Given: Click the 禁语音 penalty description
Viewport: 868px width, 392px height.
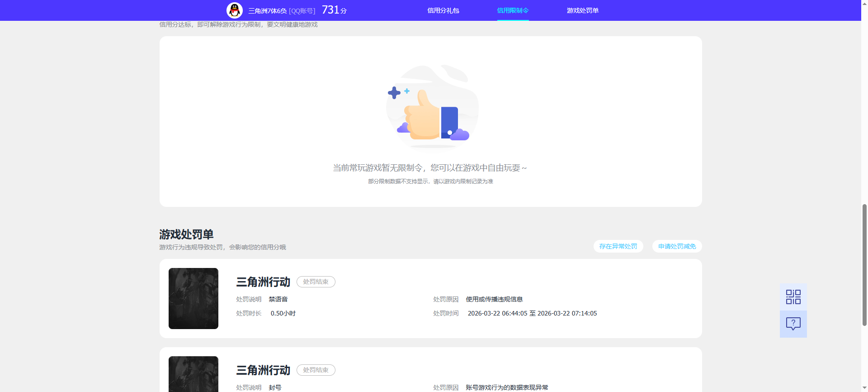Looking at the screenshot, I should click(278, 299).
